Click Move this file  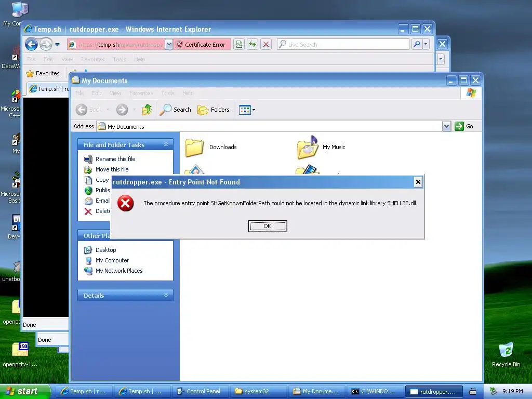(112, 169)
